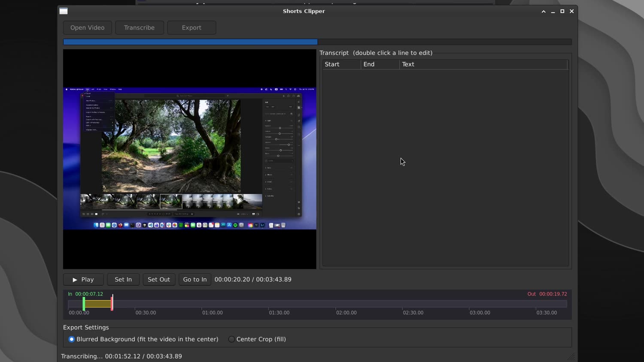Click the red Out marker on timeline
The image size is (644, 362).
point(112,304)
